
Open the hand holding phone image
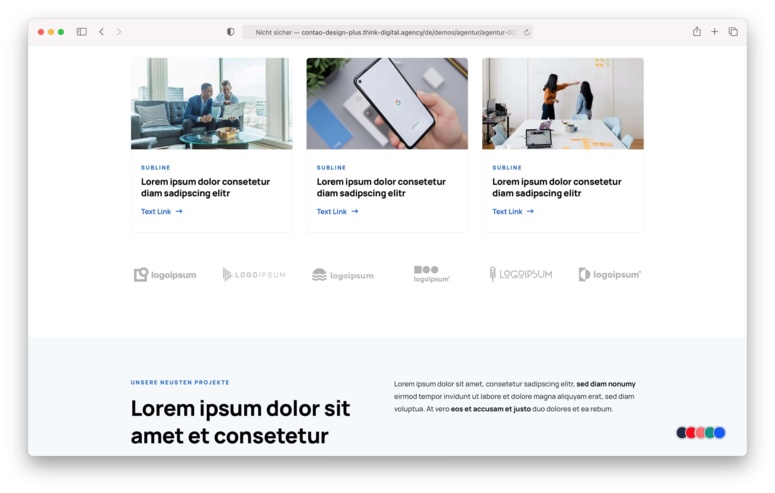point(387,103)
